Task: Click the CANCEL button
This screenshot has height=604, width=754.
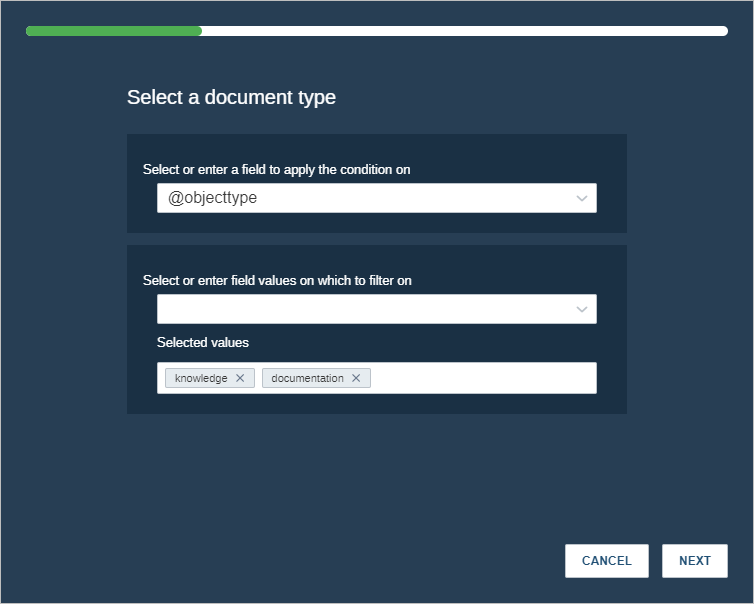Action: [x=606, y=561]
